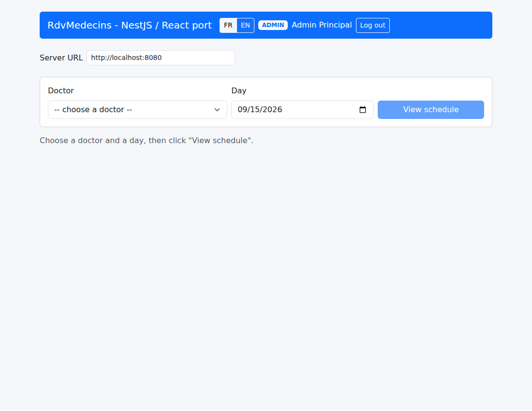This screenshot has width=532, height=411.
Task: Click the empty middle of the Day date input
Action: pyautogui.click(x=321, y=110)
